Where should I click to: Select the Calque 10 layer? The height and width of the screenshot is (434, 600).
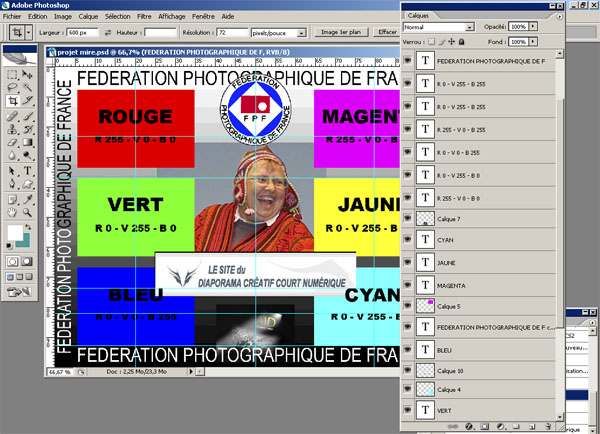479,370
